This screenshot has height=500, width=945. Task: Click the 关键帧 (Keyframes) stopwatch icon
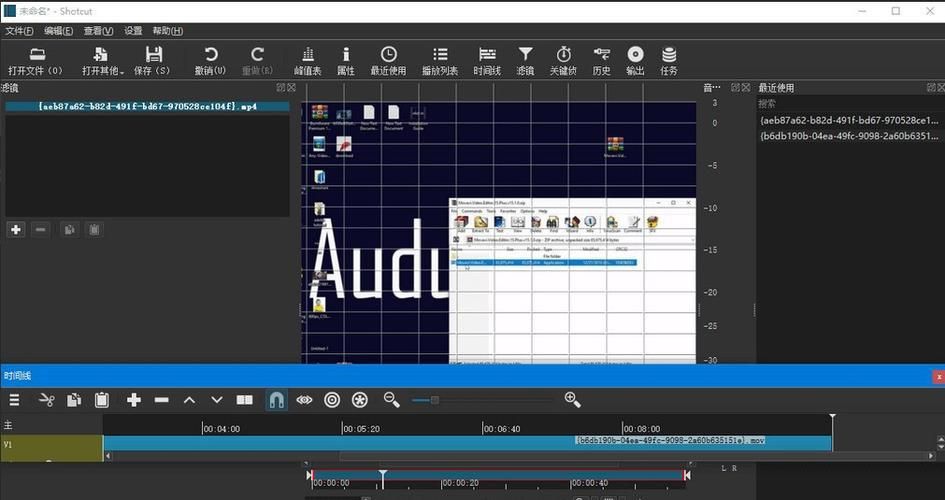pyautogui.click(x=564, y=59)
